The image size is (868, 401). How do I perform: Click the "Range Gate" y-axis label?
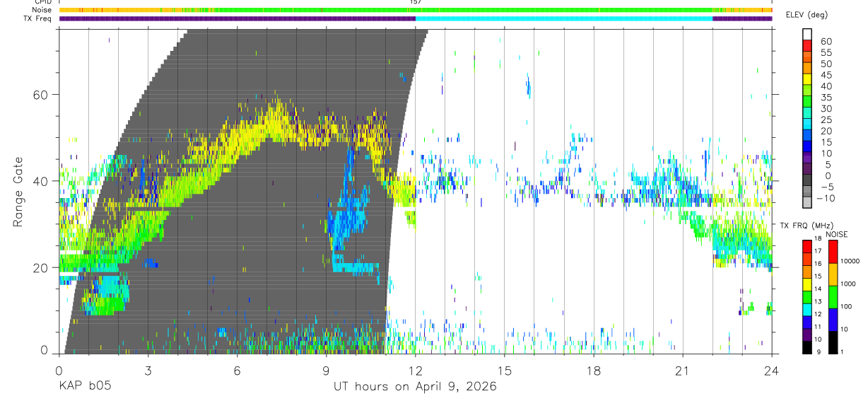(x=19, y=192)
